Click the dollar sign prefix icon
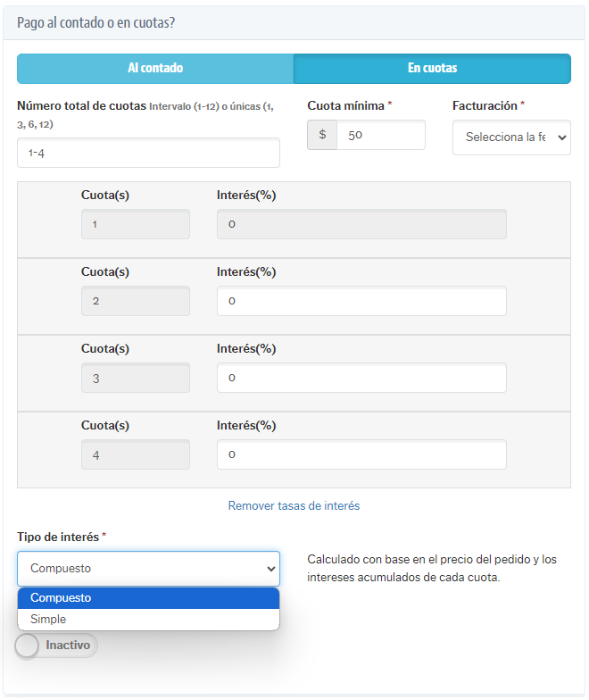This screenshot has height=700, width=589. pyautogui.click(x=322, y=135)
